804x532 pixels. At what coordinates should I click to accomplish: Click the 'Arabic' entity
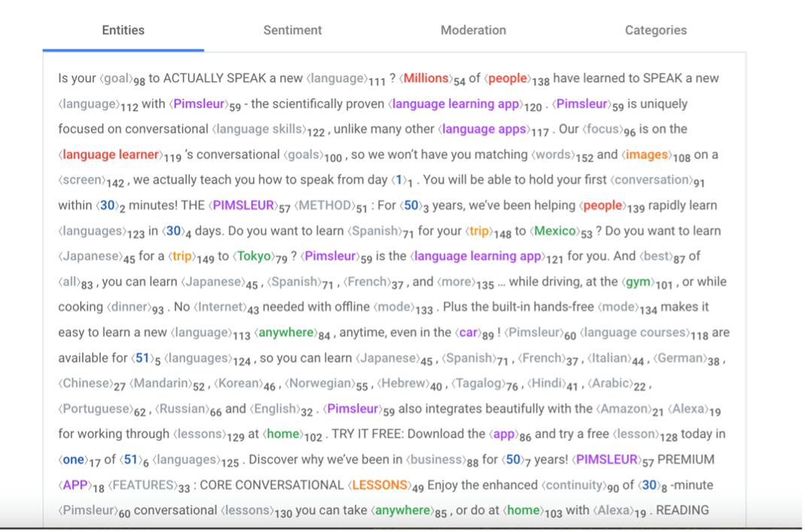click(x=610, y=383)
